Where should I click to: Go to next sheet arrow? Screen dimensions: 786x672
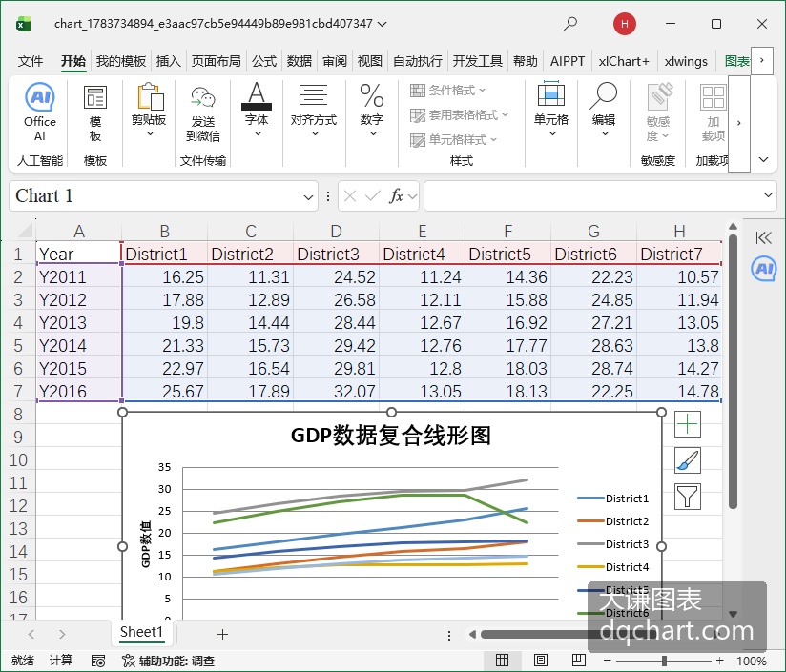62,635
